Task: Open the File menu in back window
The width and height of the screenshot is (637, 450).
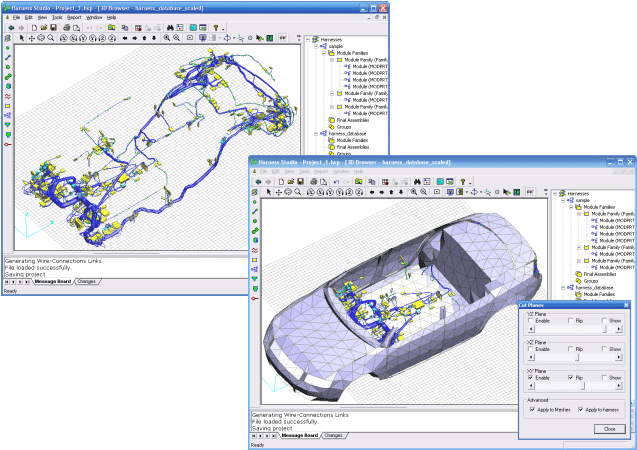Action: [16, 17]
